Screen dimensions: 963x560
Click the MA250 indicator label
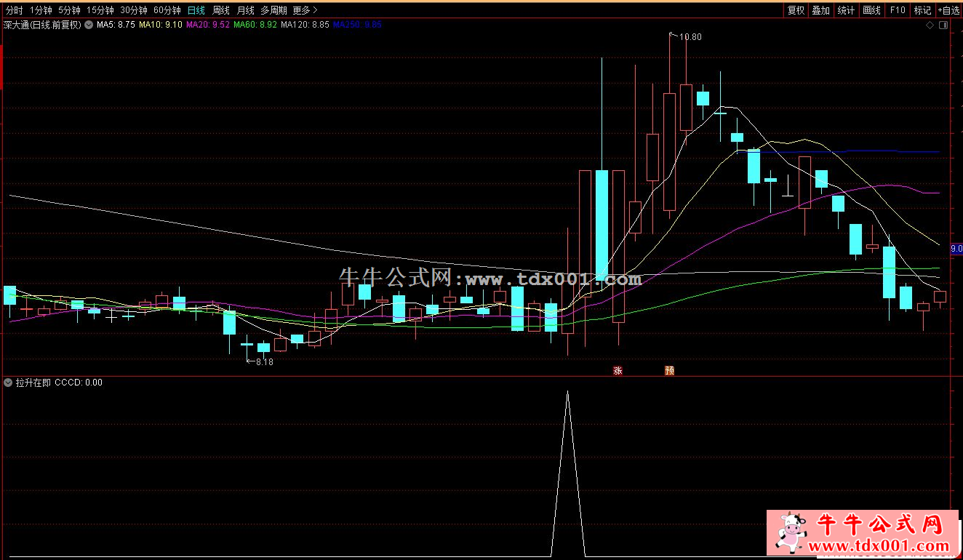(x=358, y=25)
